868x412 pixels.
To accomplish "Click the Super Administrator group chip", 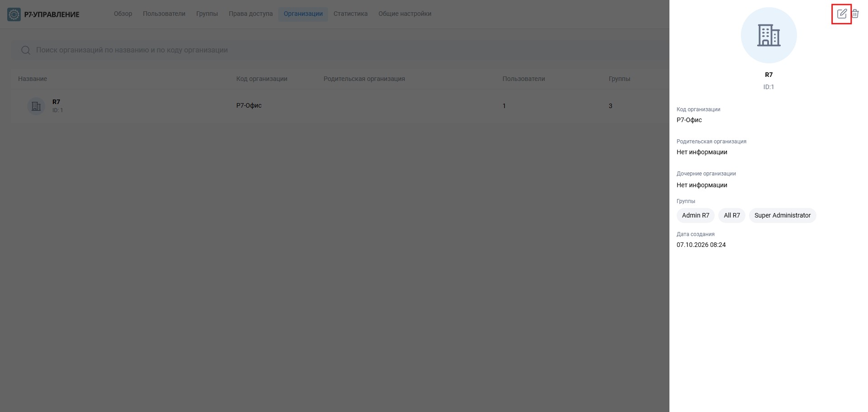I will click(x=783, y=216).
